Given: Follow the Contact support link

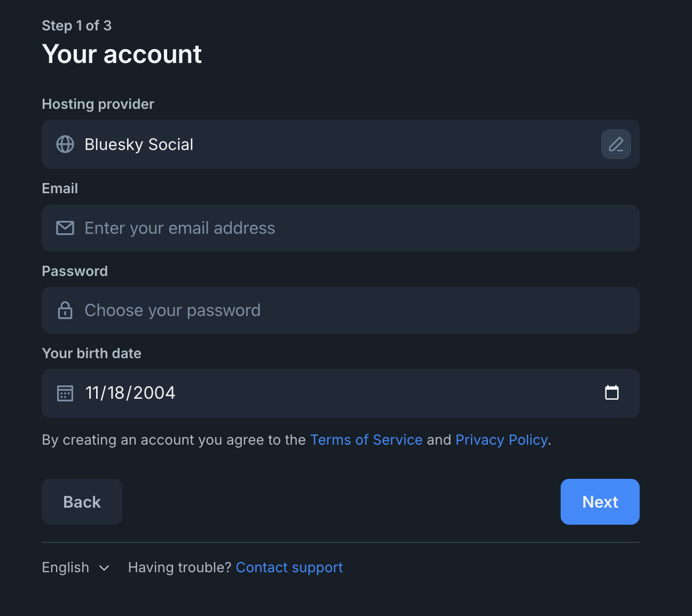Looking at the screenshot, I should [x=289, y=567].
